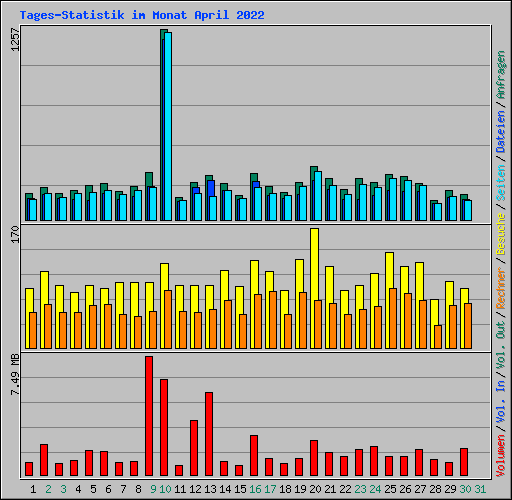Click green day label '16'
The width and height of the screenshot is (512, 500).
click(x=255, y=489)
